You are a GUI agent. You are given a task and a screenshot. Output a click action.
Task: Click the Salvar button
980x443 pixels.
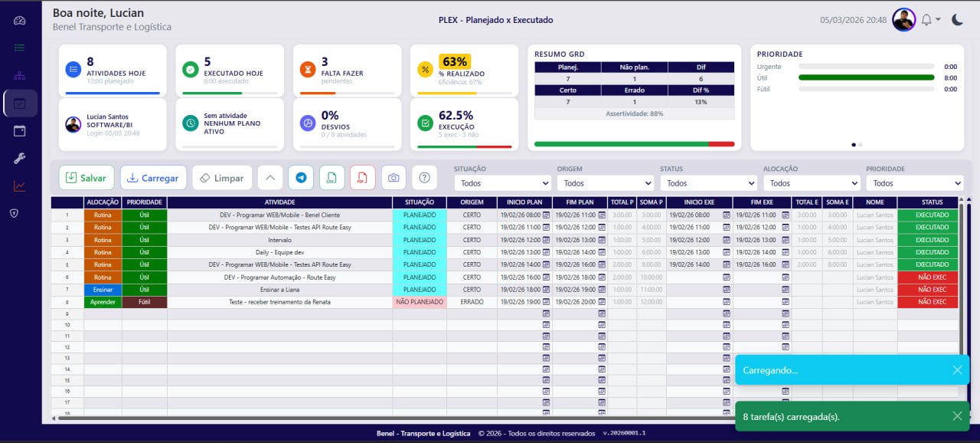point(87,178)
